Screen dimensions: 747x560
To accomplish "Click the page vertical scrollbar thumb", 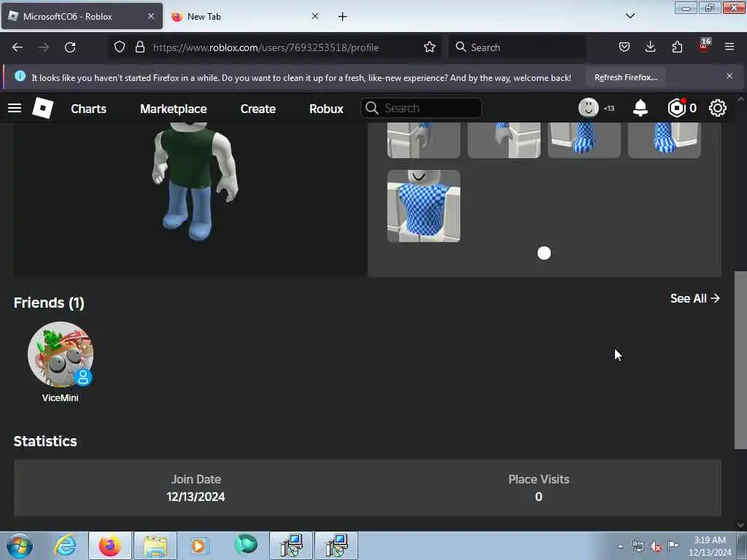I will pos(740,360).
